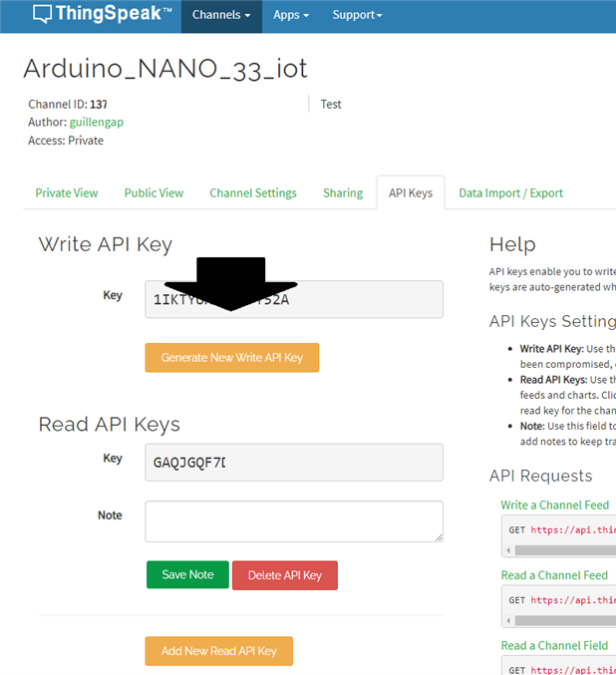Select the API Keys tab

point(411,192)
